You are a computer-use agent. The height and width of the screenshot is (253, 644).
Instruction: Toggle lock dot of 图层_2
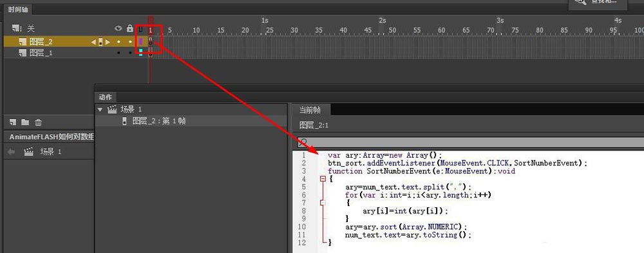(x=130, y=42)
